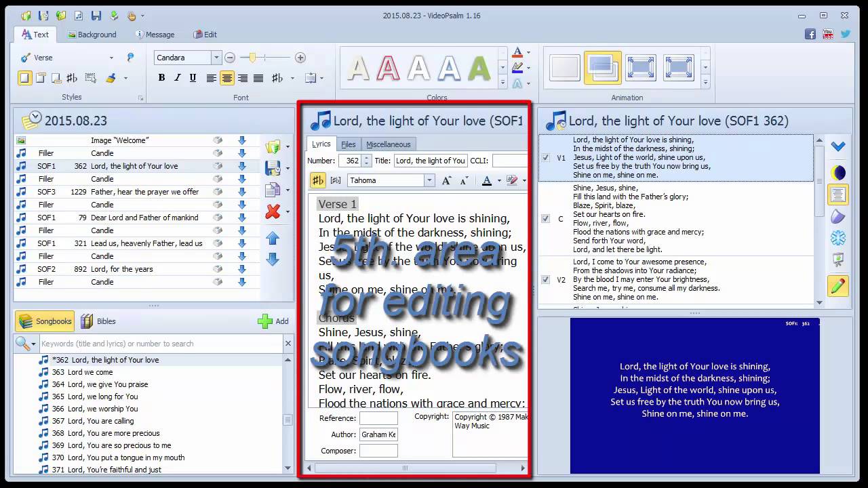Toggle the V1 verse checkbox
The image size is (868, 488).
click(546, 158)
